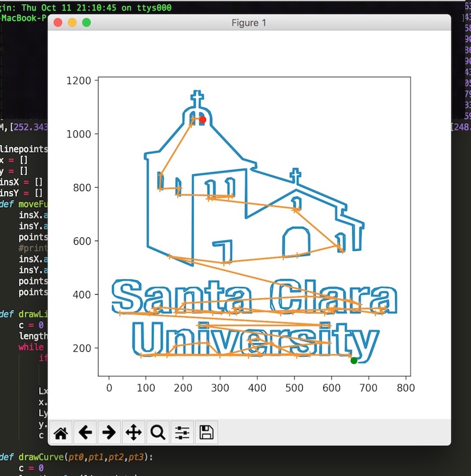Screen dimensions: 471x476
Task: Click the 800 label on the x-axis
Action: [x=405, y=389]
